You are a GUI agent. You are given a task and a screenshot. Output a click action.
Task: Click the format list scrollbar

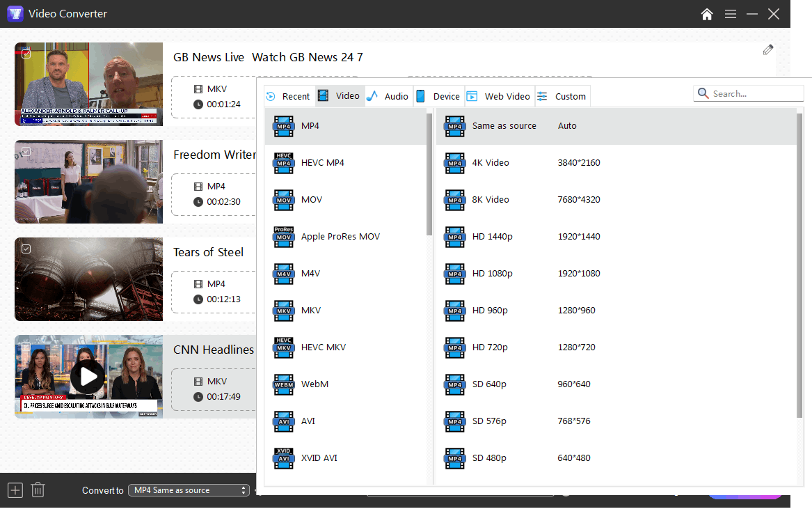(x=429, y=174)
